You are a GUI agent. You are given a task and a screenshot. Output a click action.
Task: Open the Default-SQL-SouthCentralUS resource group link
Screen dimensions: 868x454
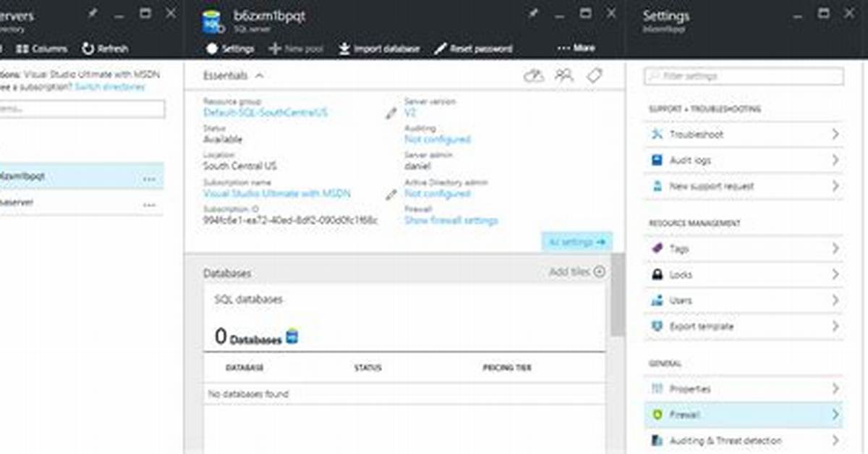click(265, 113)
